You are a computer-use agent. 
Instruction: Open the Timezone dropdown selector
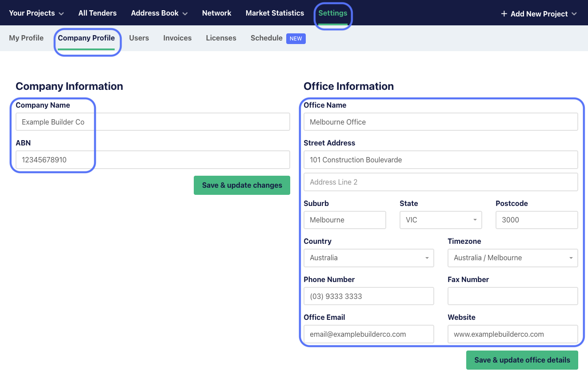point(512,258)
